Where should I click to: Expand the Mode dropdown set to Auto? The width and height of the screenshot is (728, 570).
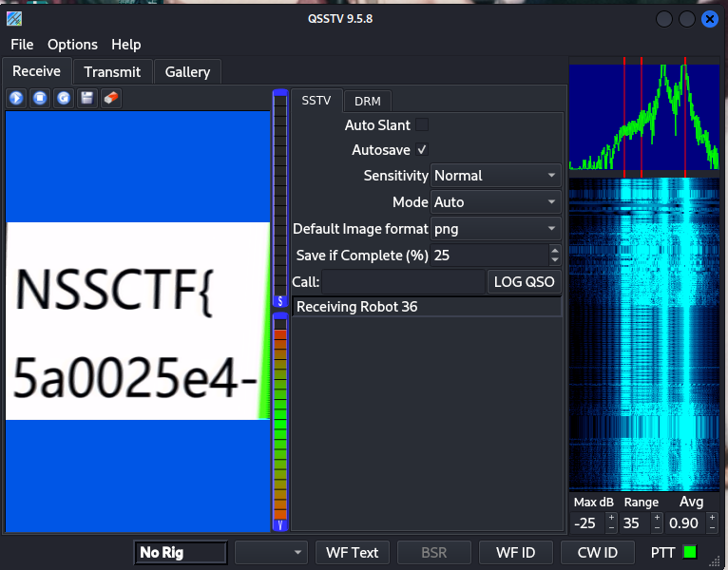pyautogui.click(x=495, y=202)
